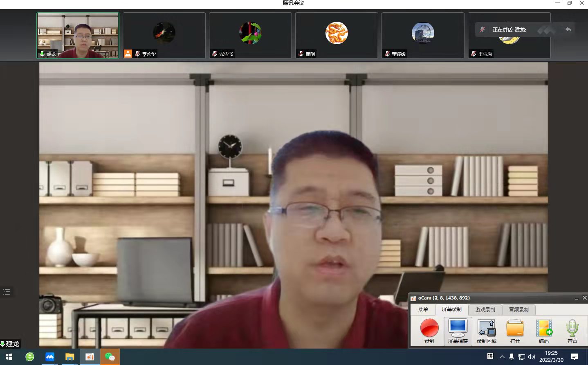Toggle the microphone icon in the system tray
The height and width of the screenshot is (365, 588).
coord(512,357)
